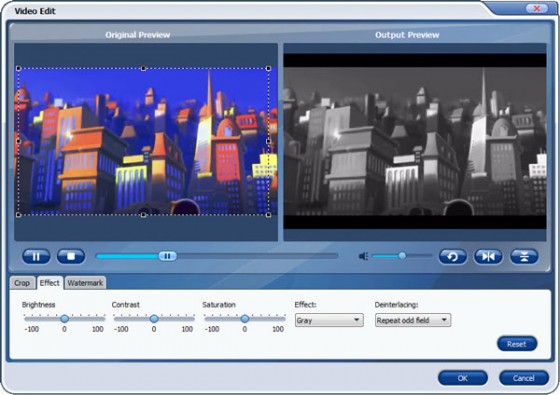Viewport: 560px width, 395px height.
Task: Click the top-right crop handle
Action: pyautogui.click(x=269, y=68)
